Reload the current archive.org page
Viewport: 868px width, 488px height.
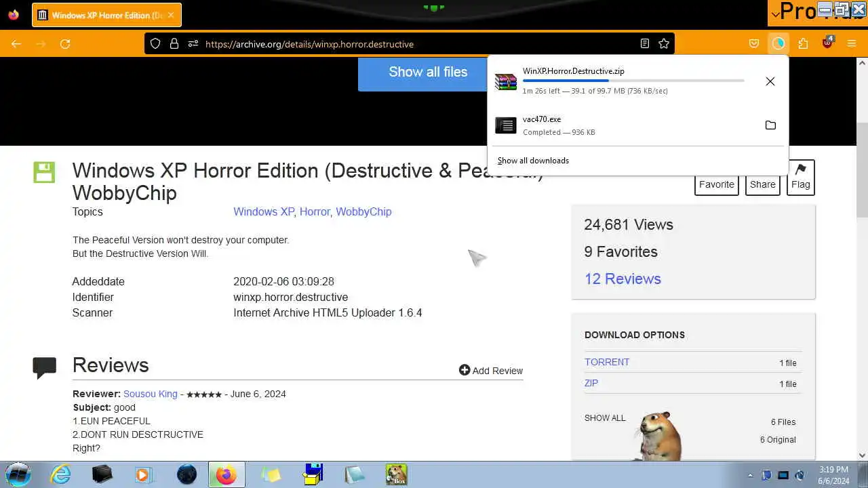(x=65, y=44)
